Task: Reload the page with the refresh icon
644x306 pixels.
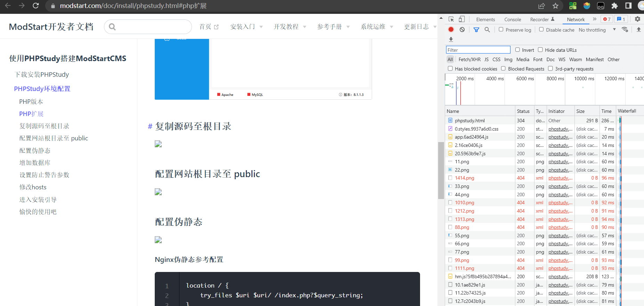Action: pos(35,6)
